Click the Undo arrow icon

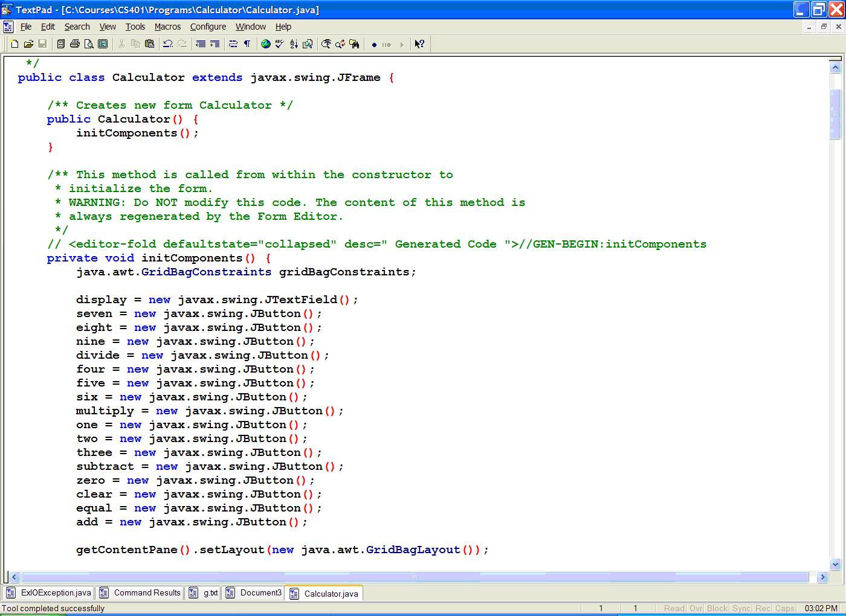[168, 44]
